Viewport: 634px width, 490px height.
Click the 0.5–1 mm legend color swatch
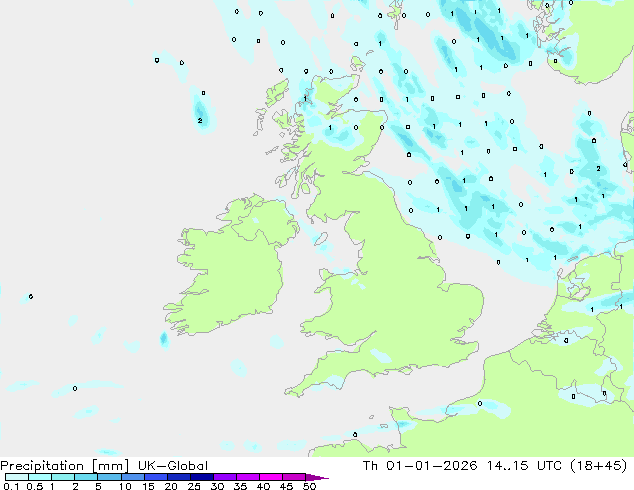click(x=40, y=477)
